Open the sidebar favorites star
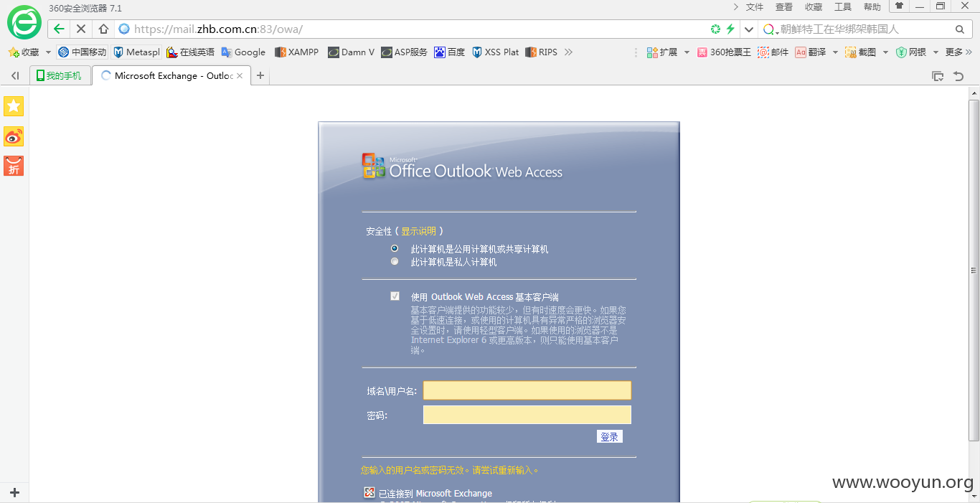The width and height of the screenshot is (980, 503). coord(14,106)
